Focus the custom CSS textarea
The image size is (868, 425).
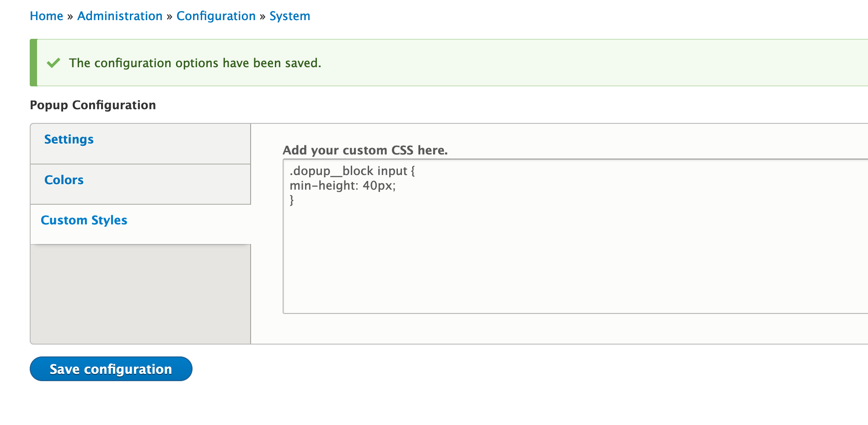(x=575, y=236)
